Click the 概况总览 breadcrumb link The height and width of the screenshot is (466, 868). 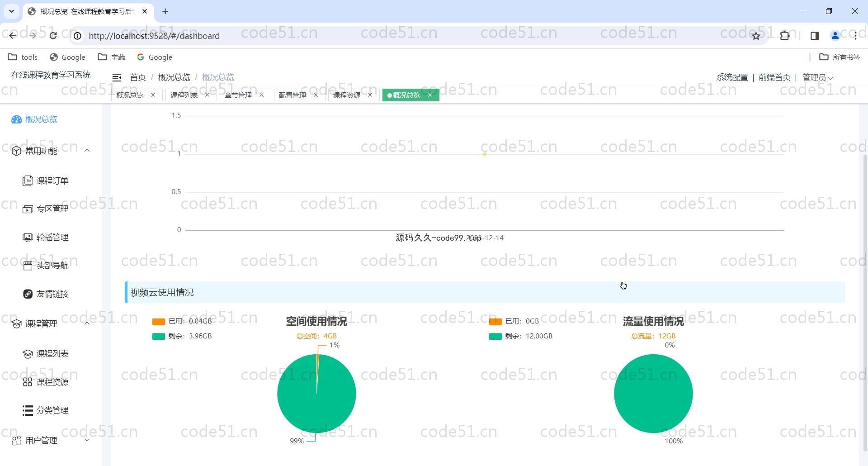(x=174, y=77)
